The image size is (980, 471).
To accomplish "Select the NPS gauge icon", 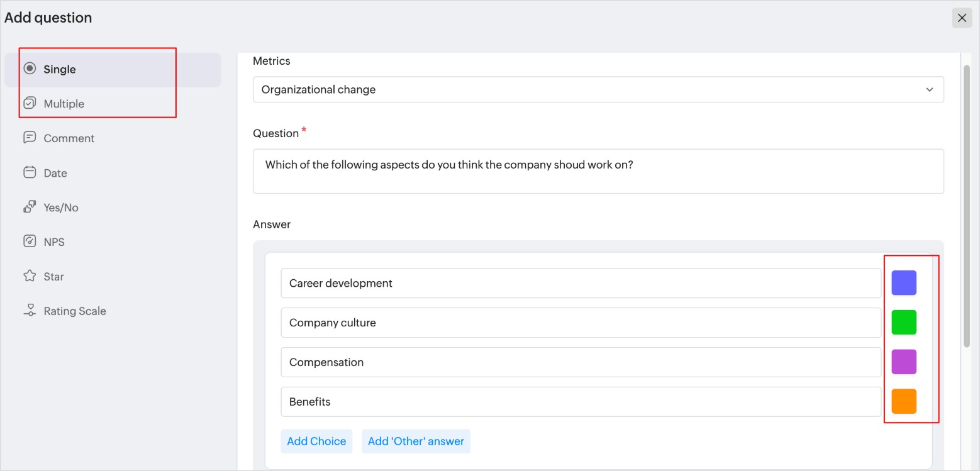I will coord(30,241).
